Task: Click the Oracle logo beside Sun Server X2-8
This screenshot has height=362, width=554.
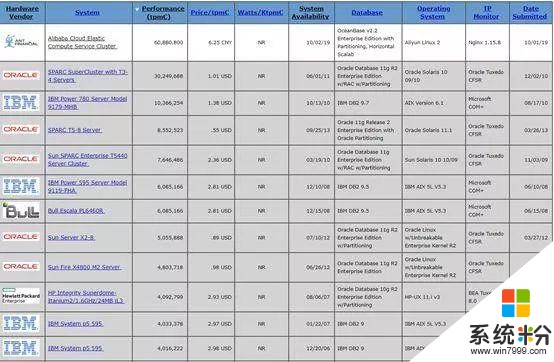Action: point(20,237)
